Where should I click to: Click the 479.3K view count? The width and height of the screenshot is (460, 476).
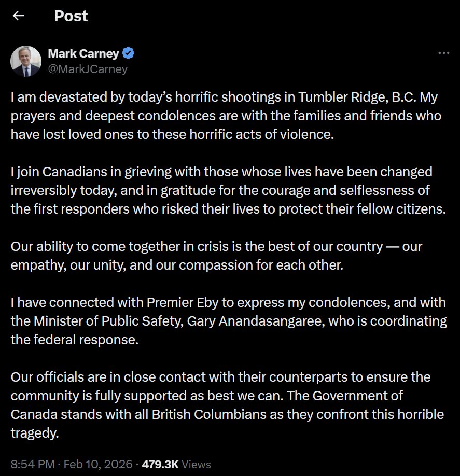[x=159, y=464]
